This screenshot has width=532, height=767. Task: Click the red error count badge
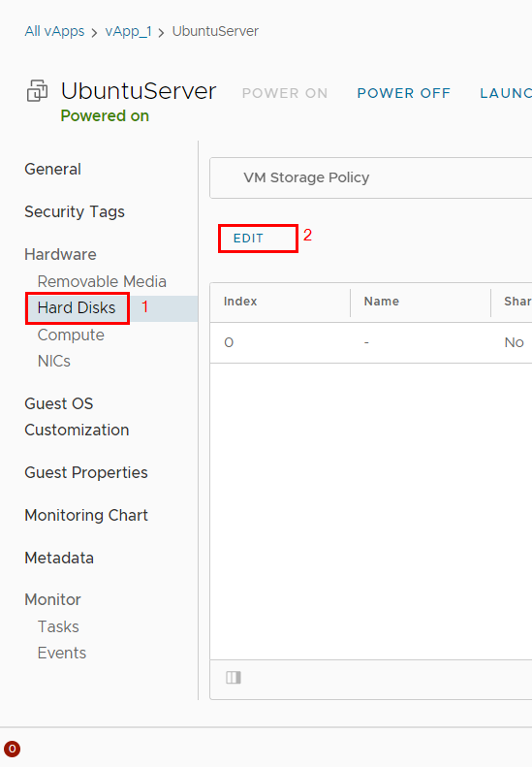coord(13,749)
